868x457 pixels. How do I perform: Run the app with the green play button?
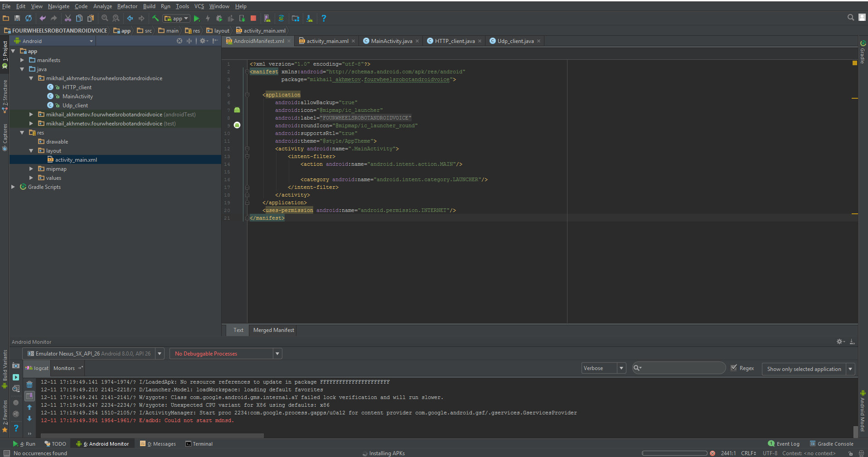coord(197,19)
